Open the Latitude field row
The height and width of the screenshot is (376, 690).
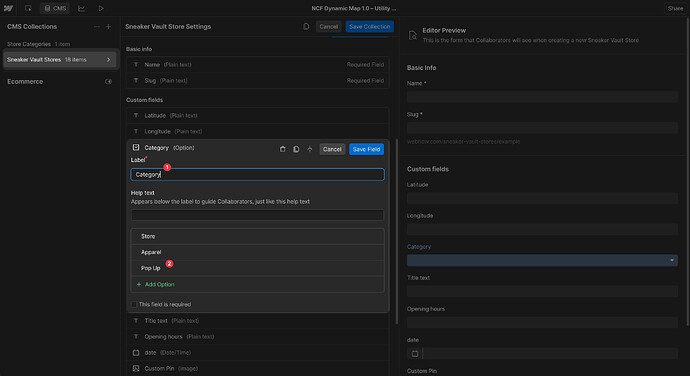(257, 115)
